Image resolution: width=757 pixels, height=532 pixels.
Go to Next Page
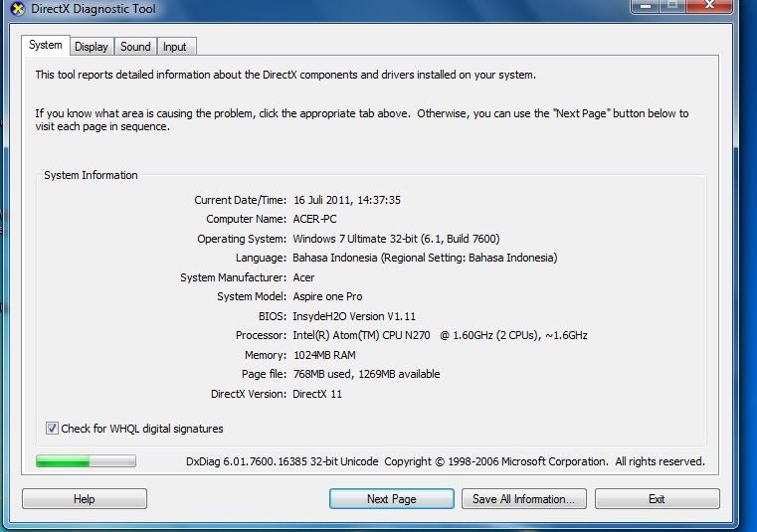pos(392,499)
